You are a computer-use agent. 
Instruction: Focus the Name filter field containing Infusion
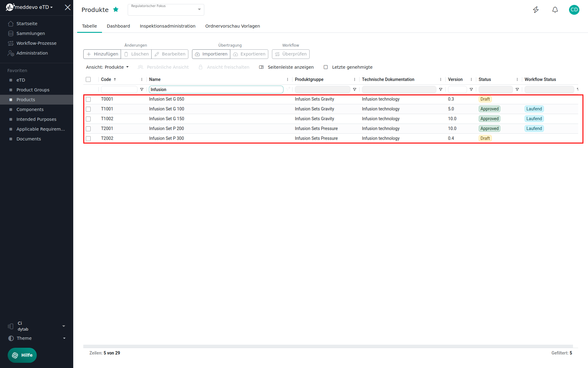point(216,90)
